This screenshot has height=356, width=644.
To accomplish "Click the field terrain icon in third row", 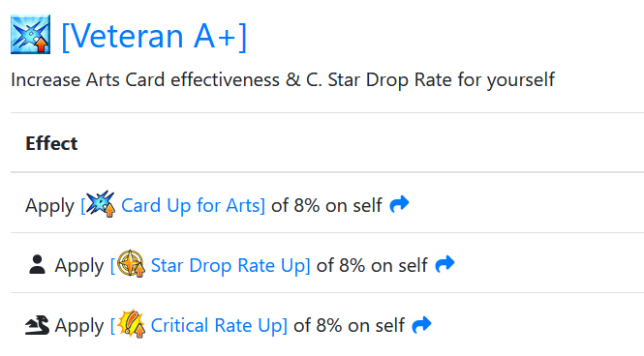I will (x=37, y=325).
